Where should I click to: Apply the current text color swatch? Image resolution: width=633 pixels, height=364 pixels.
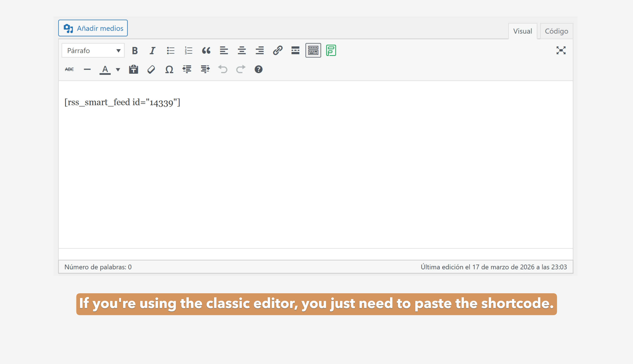[x=105, y=69]
